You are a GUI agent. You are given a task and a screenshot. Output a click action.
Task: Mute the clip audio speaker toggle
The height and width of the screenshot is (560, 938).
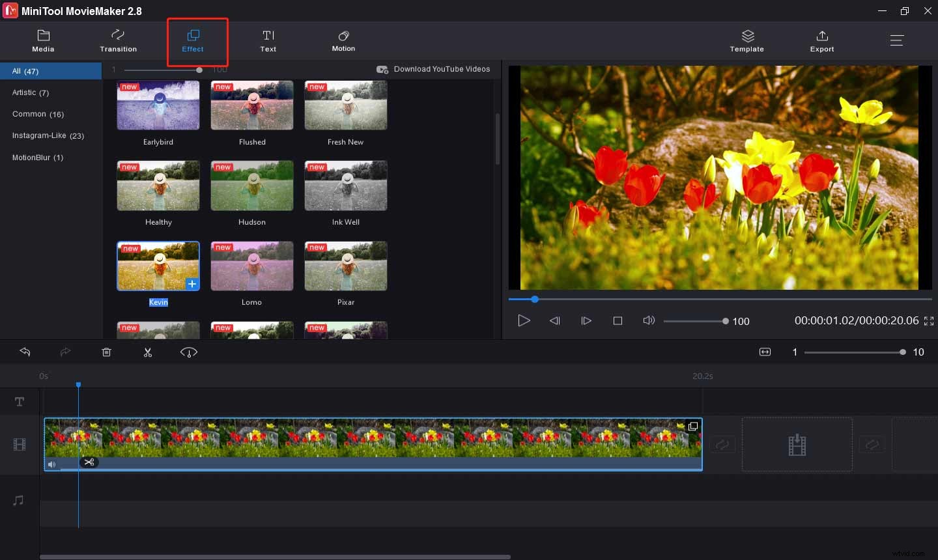[52, 464]
